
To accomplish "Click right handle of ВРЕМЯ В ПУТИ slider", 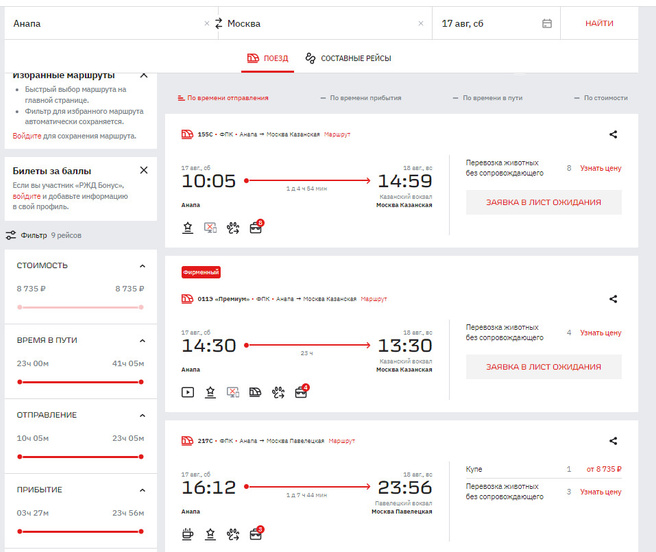I will point(141,382).
